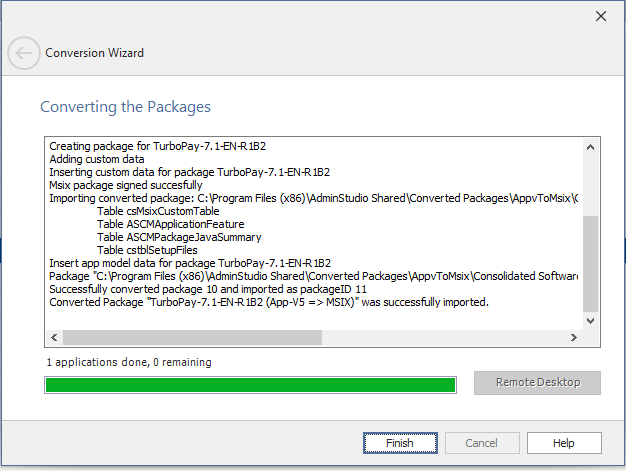626x471 pixels.
Task: Click the "Table ASCMPackageJavaSummary" log entry
Action: point(179,237)
